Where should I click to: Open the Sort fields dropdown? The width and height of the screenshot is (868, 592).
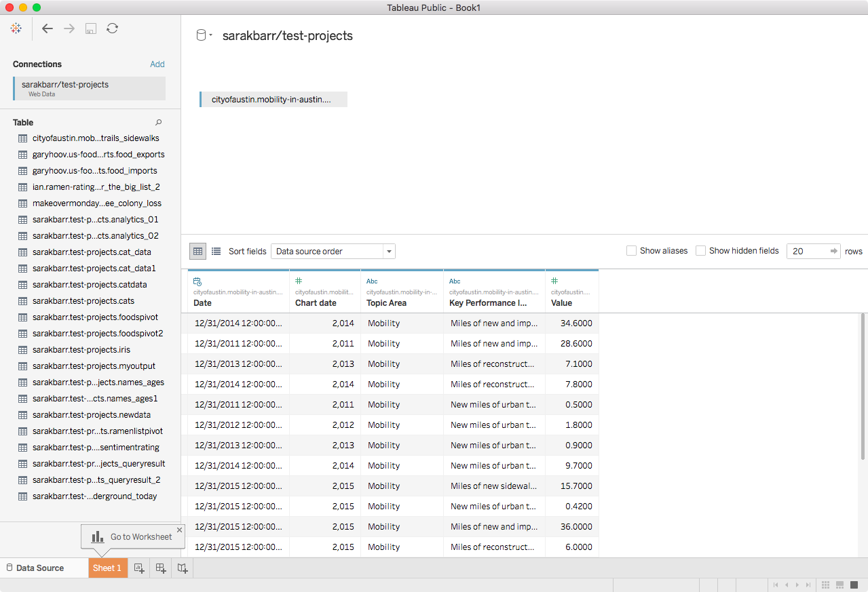pos(333,252)
